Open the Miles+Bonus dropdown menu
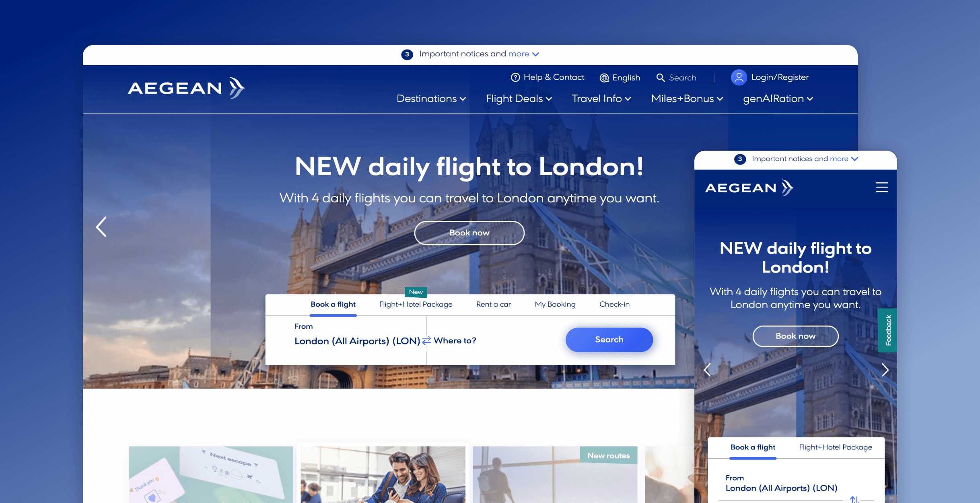 tap(687, 99)
